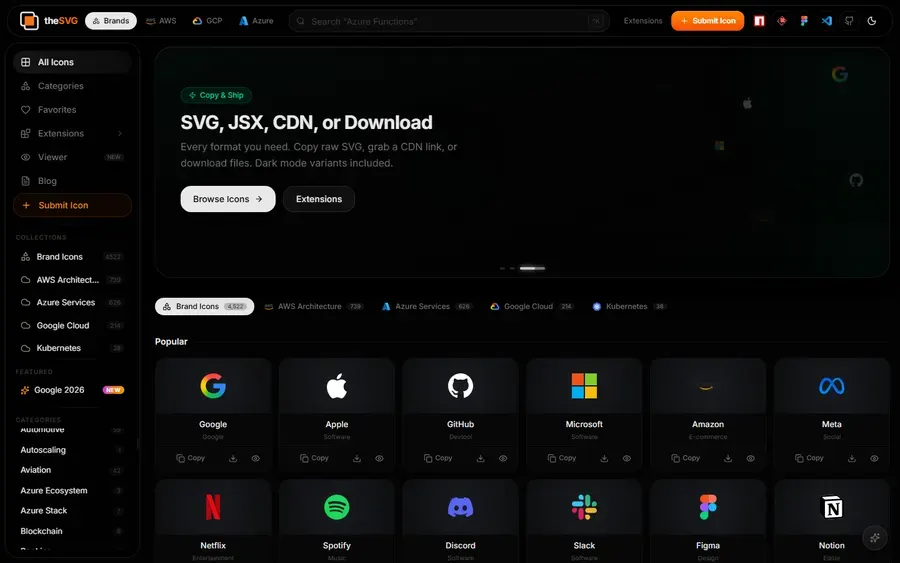Click the Copy & Ship badge
This screenshot has width=900, height=563.
(x=216, y=95)
